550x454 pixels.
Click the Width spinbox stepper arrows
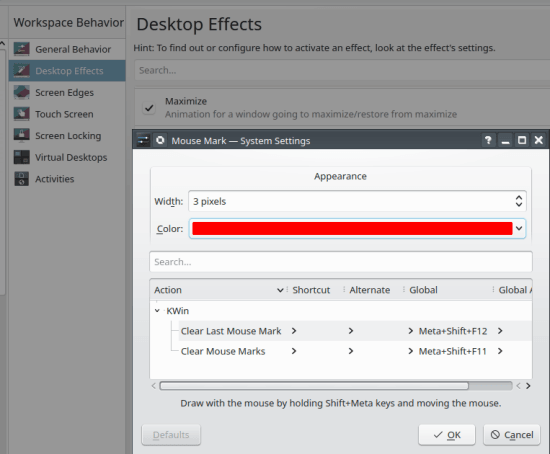519,201
